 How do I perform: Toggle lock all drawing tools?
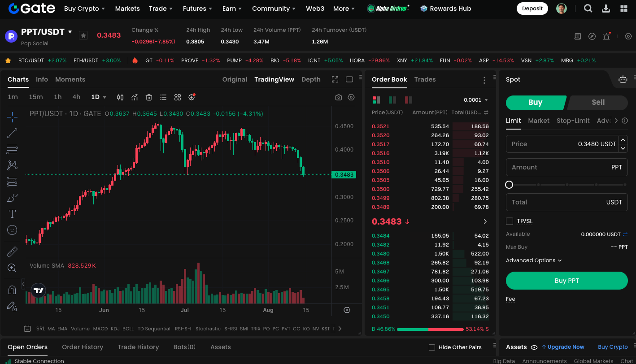(12, 306)
